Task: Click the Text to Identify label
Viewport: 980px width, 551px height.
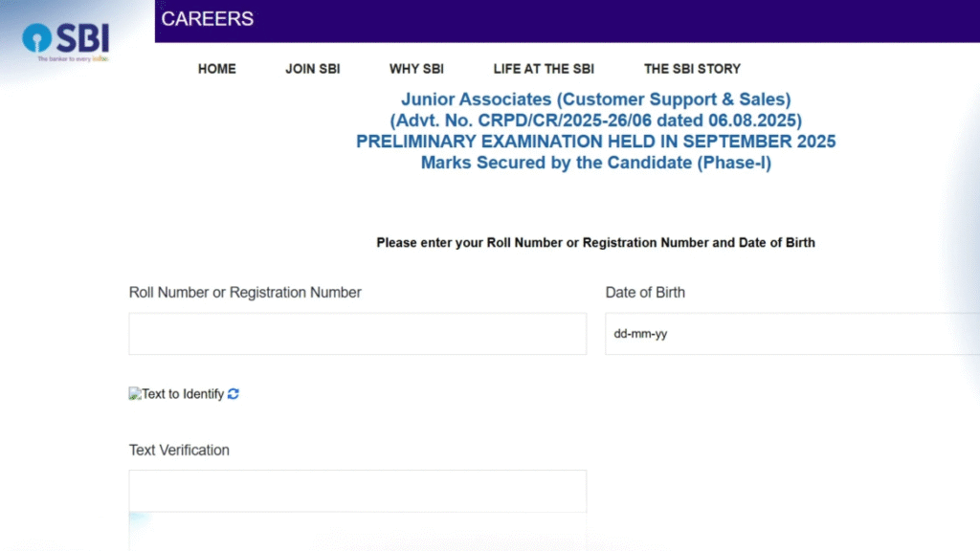Action: 182,393
